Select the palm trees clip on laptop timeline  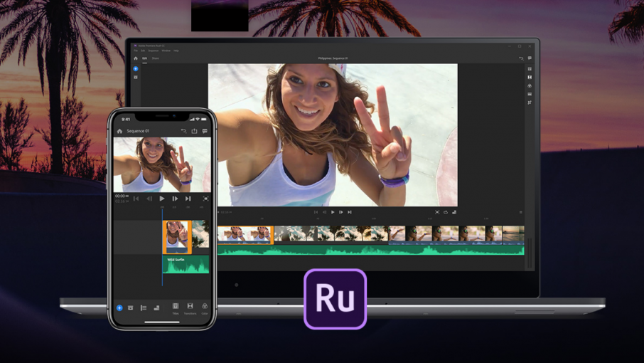pos(331,234)
